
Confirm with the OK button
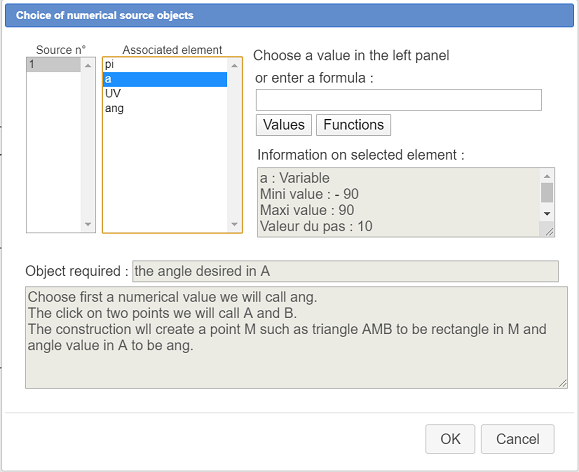point(450,439)
